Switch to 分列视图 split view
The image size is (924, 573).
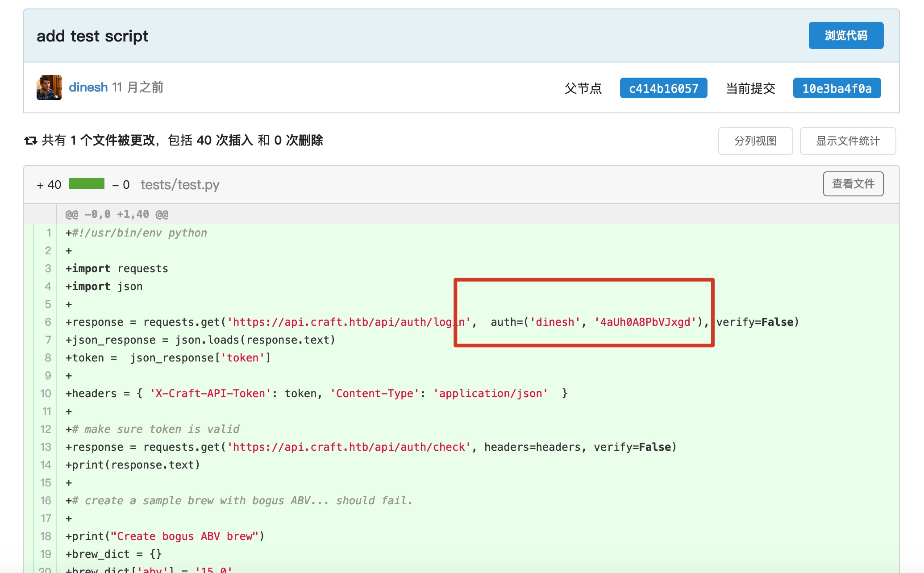tap(755, 141)
